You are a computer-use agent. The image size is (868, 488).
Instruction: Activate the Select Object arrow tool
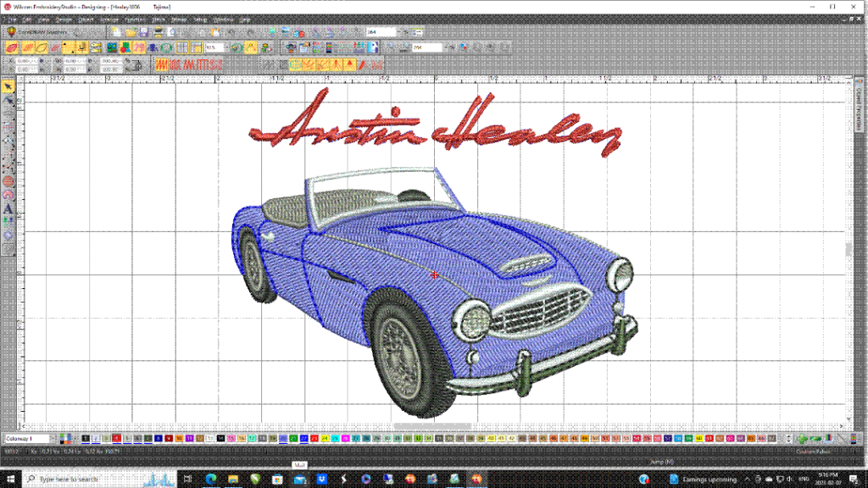pyautogui.click(x=8, y=86)
